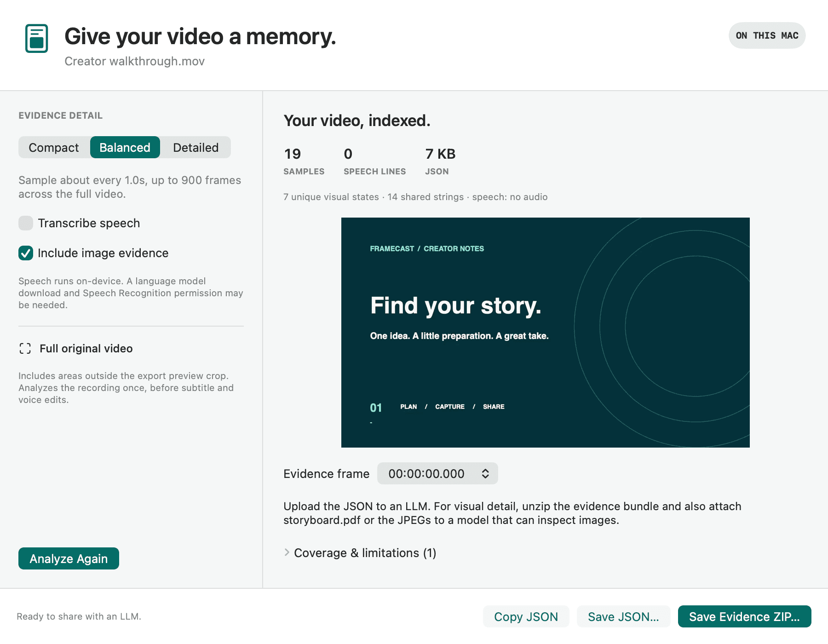The image size is (828, 644).
Task: Click the Evidence frame label
Action: (326, 474)
